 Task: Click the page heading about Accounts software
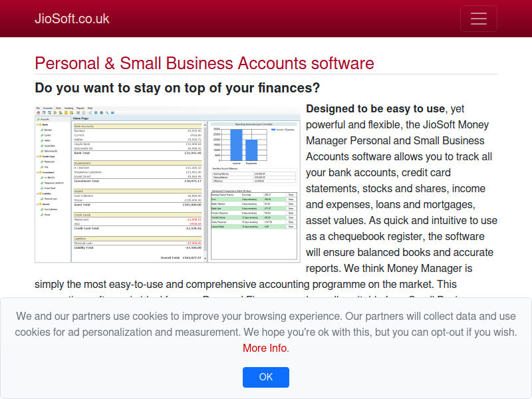[204, 63]
